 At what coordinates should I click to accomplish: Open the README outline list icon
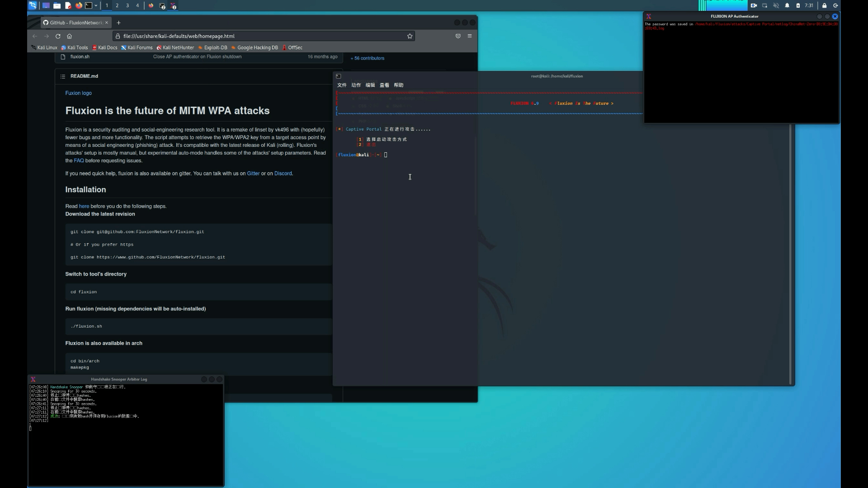click(63, 76)
